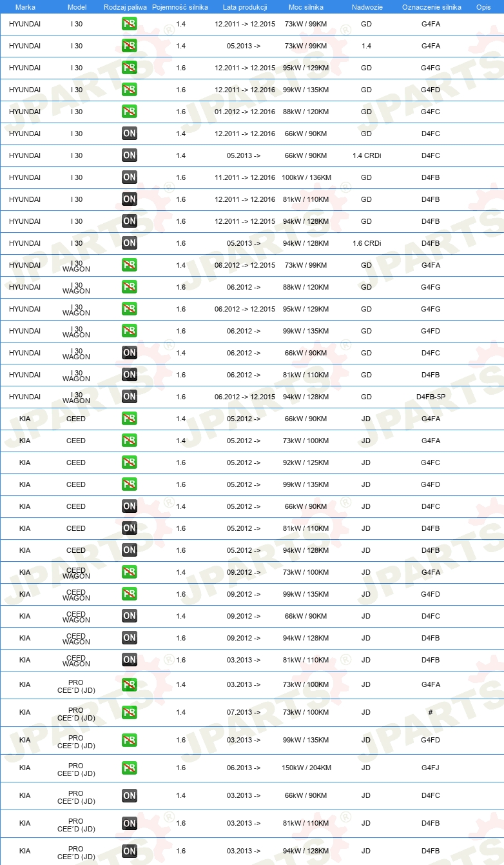The image size is (504, 865).
Task: Click the 92kW / 125KM power cell
Action: (306, 462)
